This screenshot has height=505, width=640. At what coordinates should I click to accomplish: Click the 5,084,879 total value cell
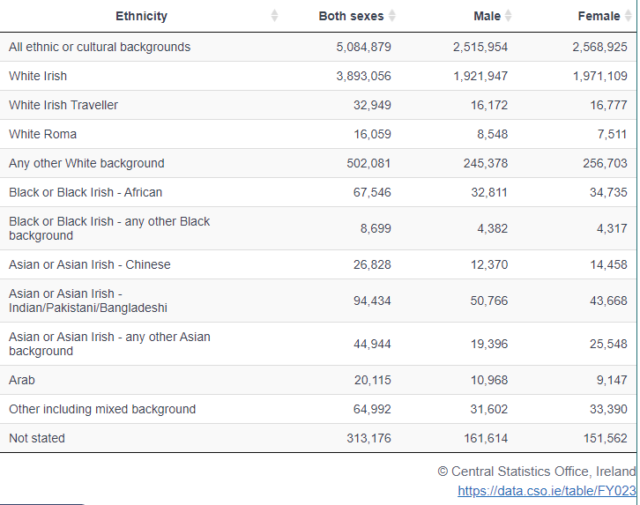pyautogui.click(x=364, y=47)
